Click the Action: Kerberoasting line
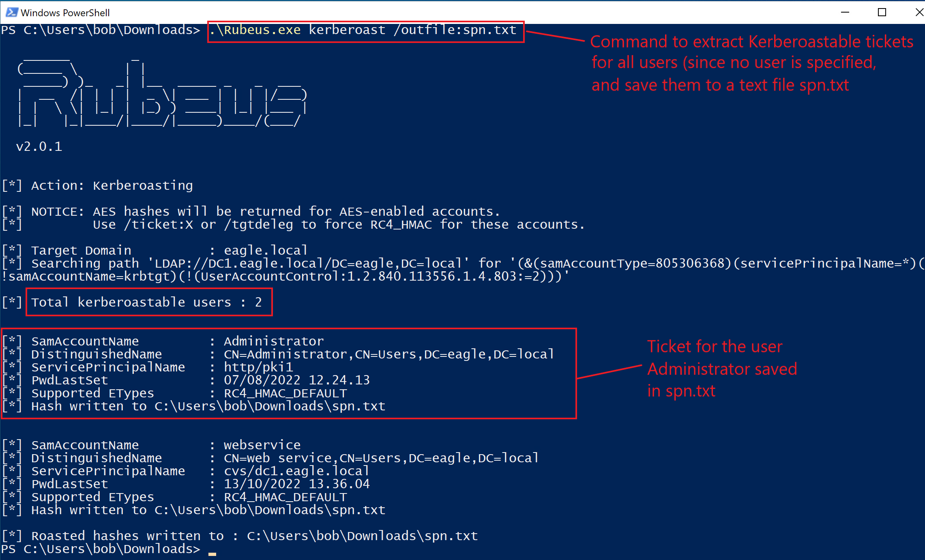 pos(112,186)
